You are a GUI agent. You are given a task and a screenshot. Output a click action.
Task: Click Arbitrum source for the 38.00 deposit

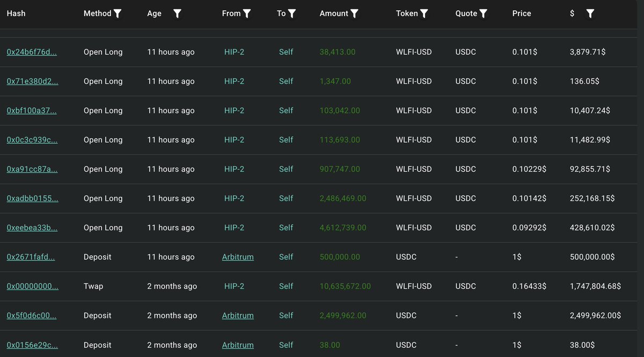click(x=238, y=345)
